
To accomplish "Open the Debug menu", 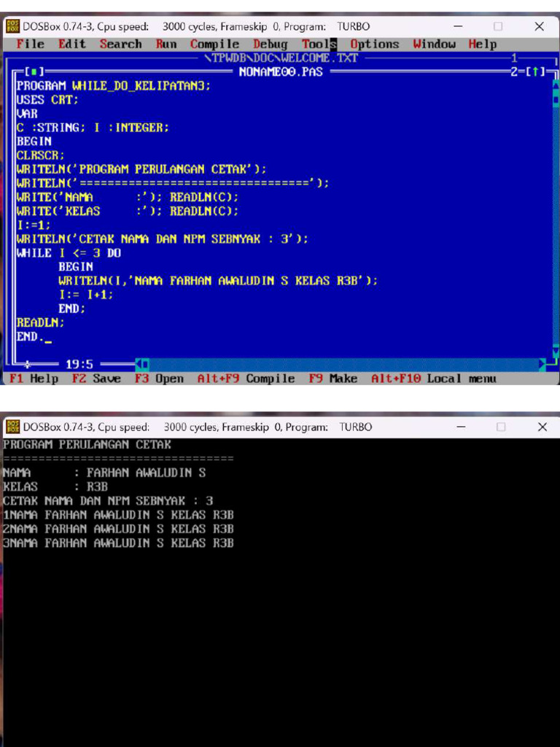I will 271,44.
